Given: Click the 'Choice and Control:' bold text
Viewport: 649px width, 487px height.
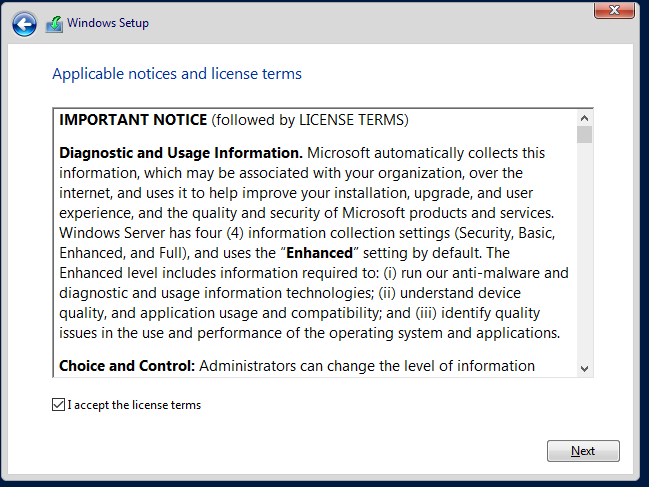Looking at the screenshot, I should (x=127, y=366).
